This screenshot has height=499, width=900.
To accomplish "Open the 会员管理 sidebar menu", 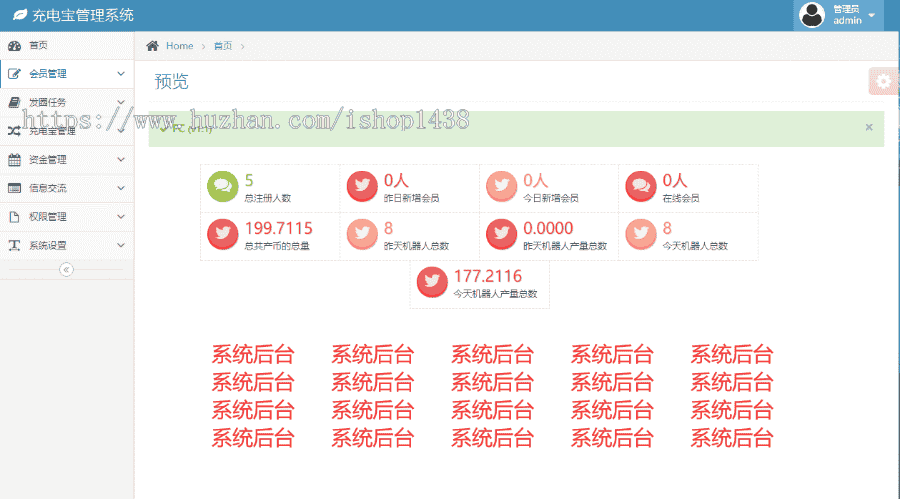I will 67,74.
